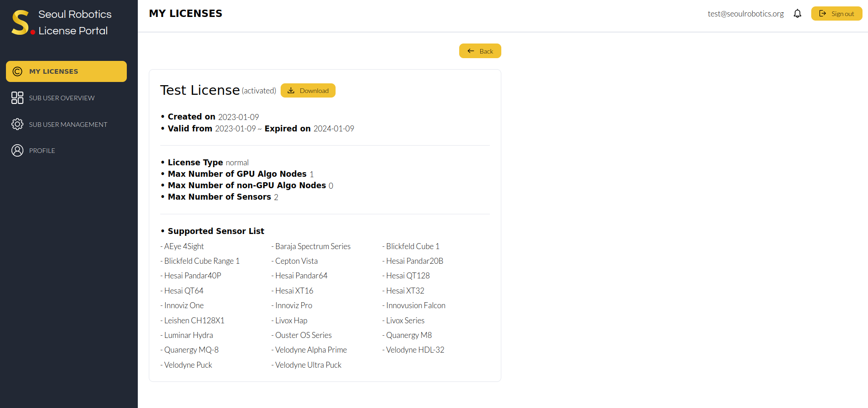
Task: Click Innoviz Pro entry
Action: click(x=292, y=305)
